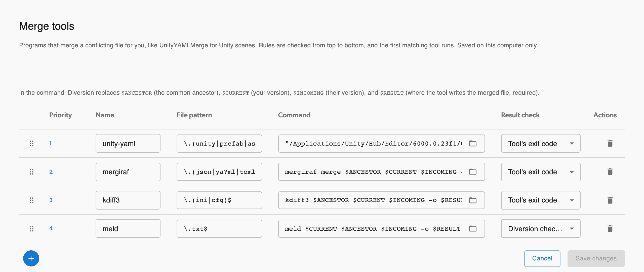Click the Name column header
This screenshot has height=272, width=644.
pyautogui.click(x=105, y=115)
